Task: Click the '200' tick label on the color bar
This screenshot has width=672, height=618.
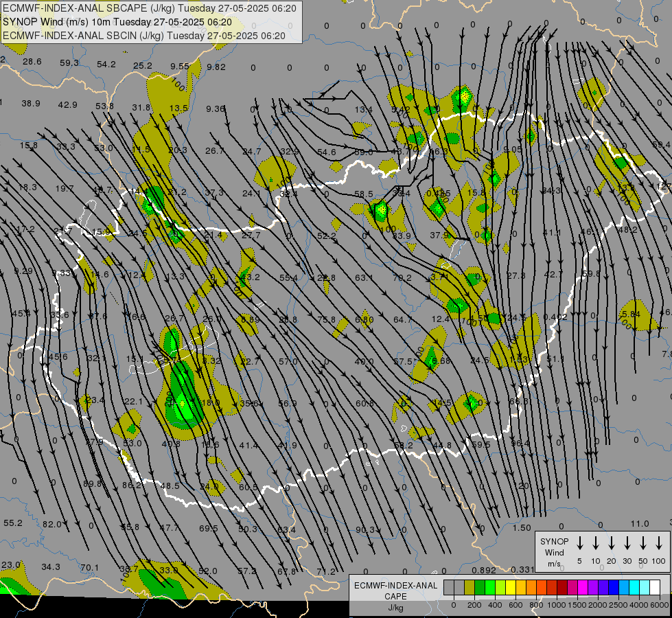Action: [x=474, y=605]
